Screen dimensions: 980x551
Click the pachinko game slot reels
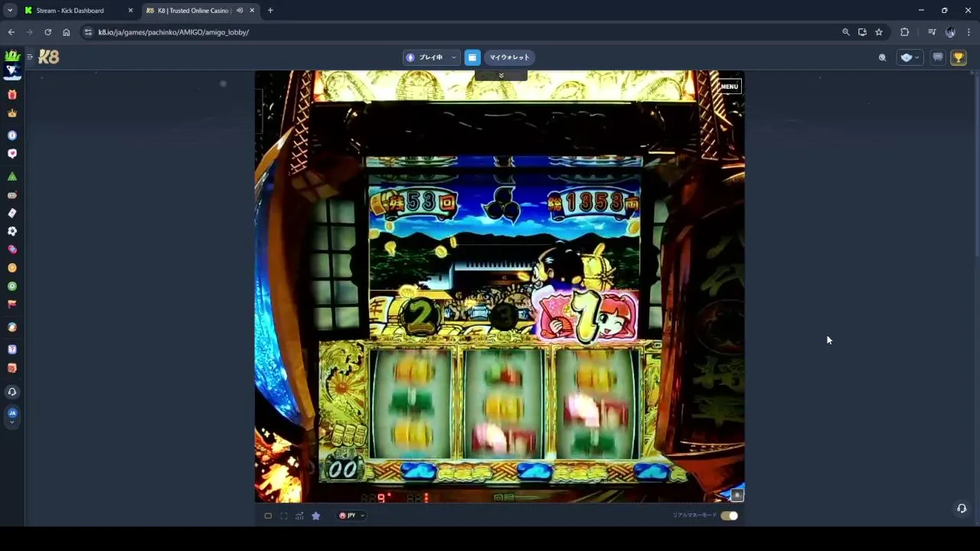pyautogui.click(x=504, y=404)
